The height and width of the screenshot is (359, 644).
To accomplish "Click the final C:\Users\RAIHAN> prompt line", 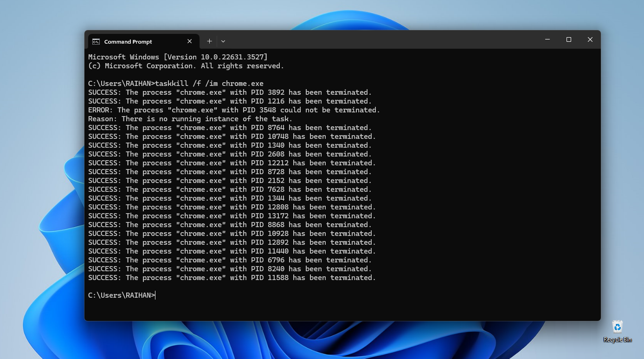I will tap(122, 295).
